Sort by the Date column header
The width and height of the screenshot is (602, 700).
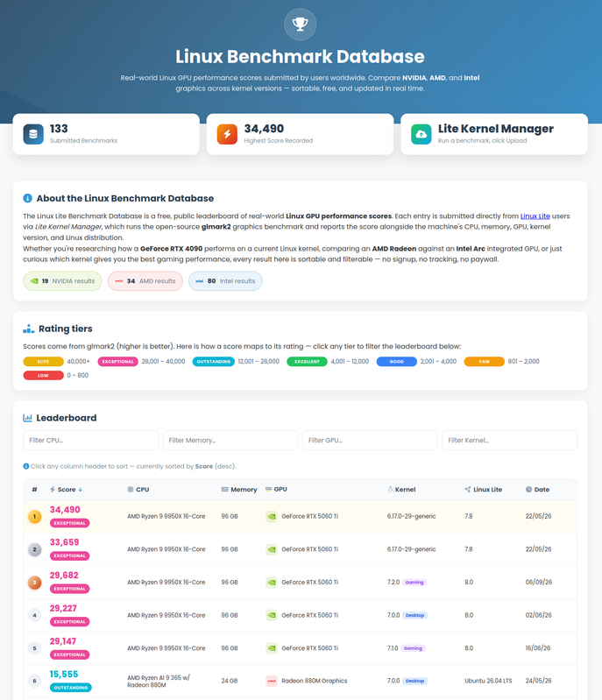(x=538, y=490)
